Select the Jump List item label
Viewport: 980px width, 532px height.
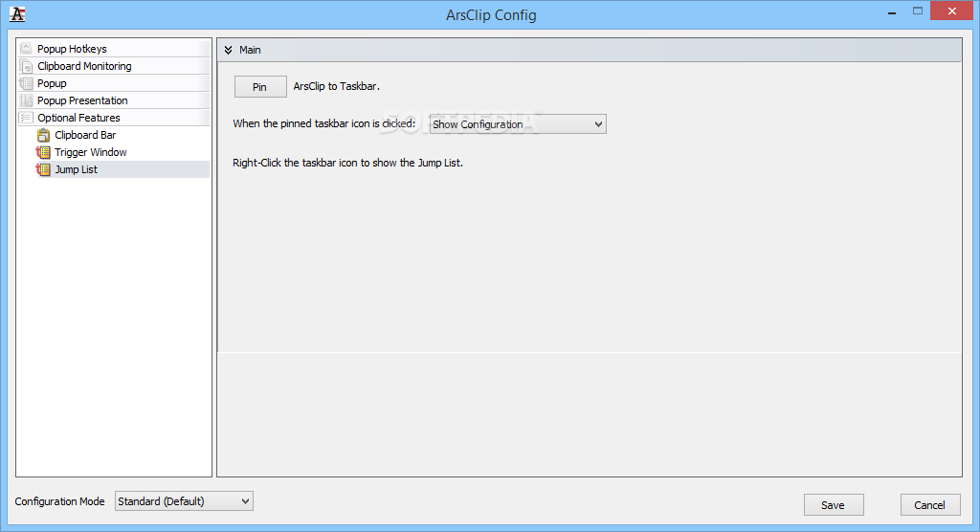(x=77, y=169)
